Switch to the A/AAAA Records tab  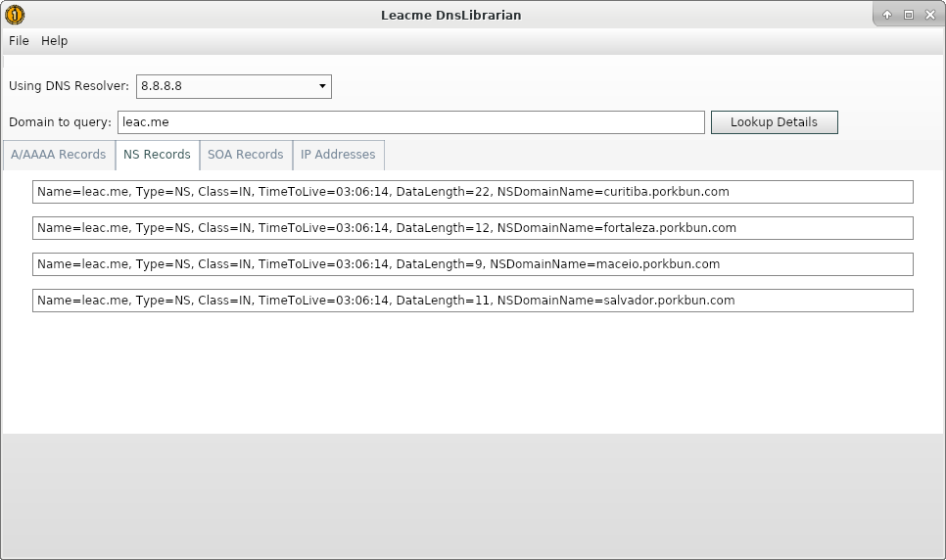pyautogui.click(x=59, y=155)
